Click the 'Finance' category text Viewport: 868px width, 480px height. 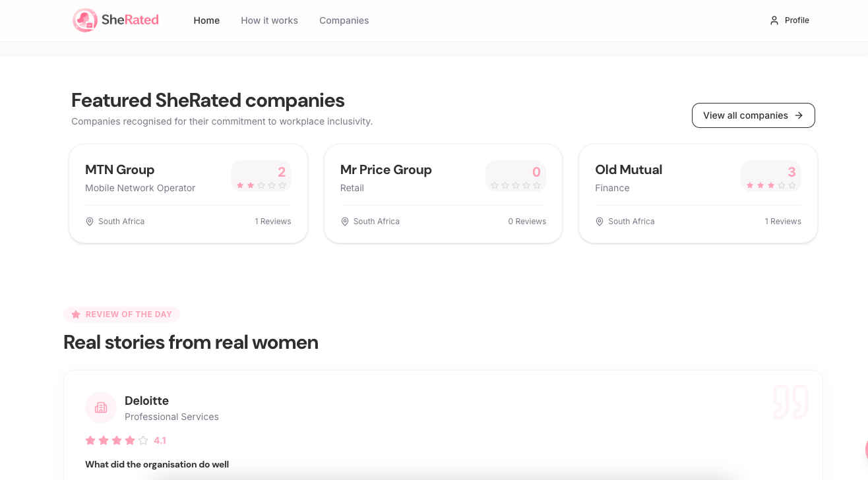point(612,188)
